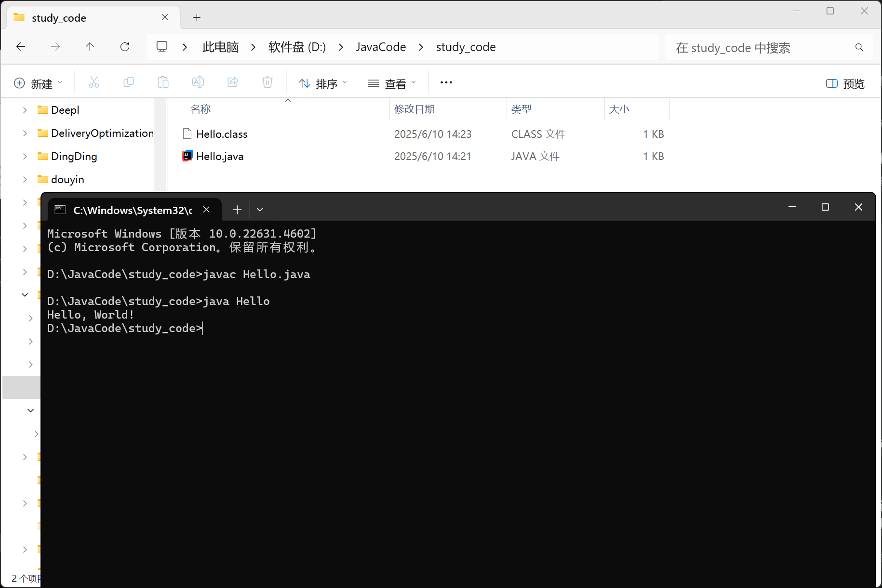Maximize the terminal window

click(x=825, y=207)
